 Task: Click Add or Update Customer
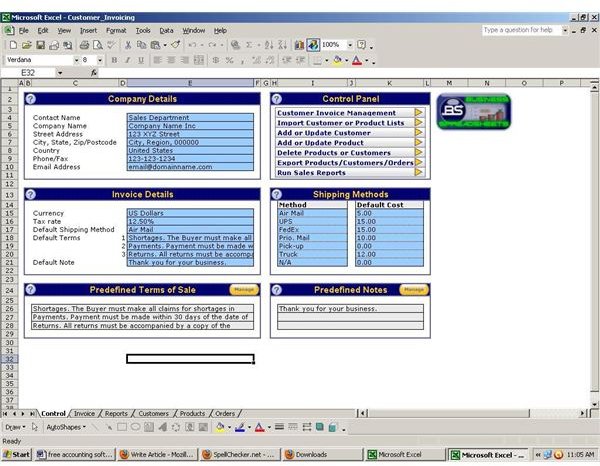pyautogui.click(x=349, y=133)
